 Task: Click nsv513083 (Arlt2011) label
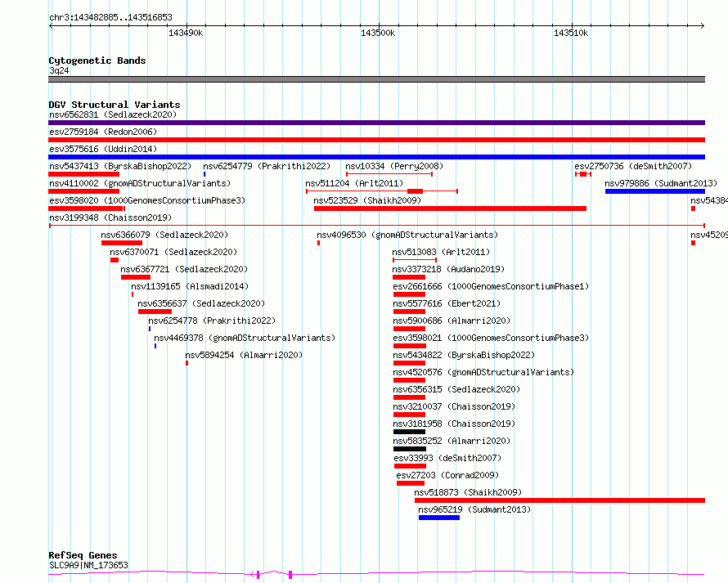441,252
